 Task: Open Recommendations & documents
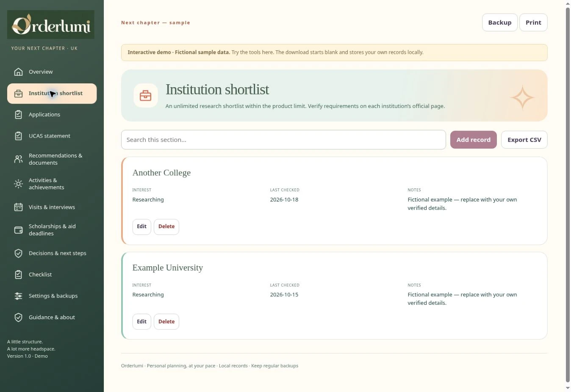(x=52, y=159)
